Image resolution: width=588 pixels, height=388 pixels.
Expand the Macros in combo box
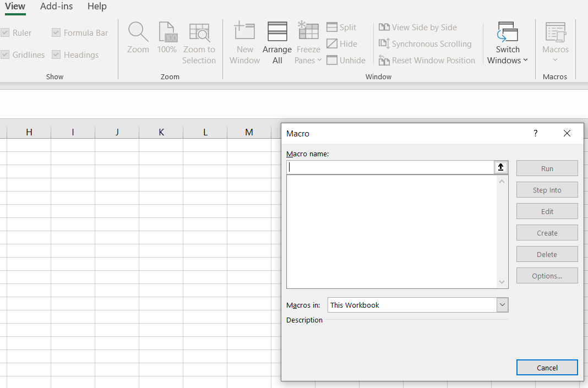click(502, 305)
